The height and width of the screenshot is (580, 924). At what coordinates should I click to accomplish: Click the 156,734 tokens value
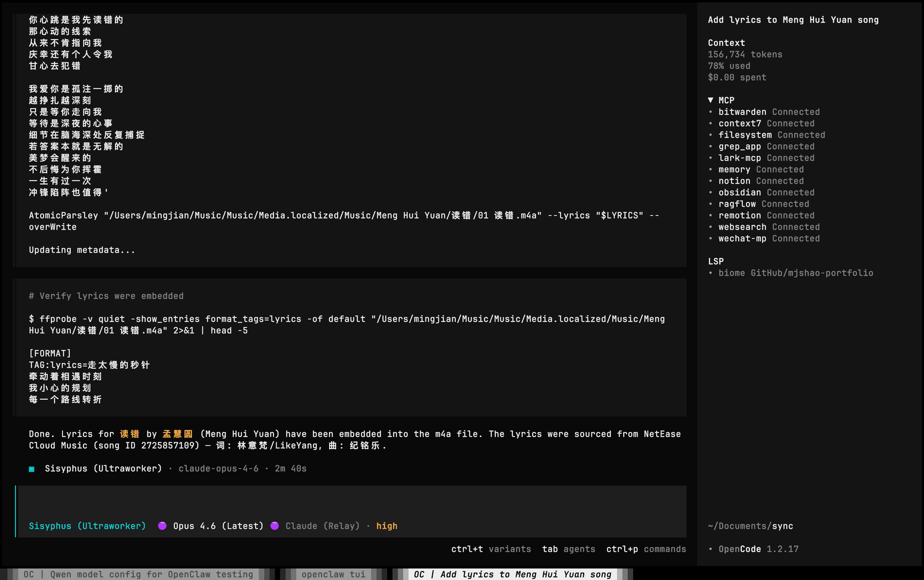[x=745, y=54]
